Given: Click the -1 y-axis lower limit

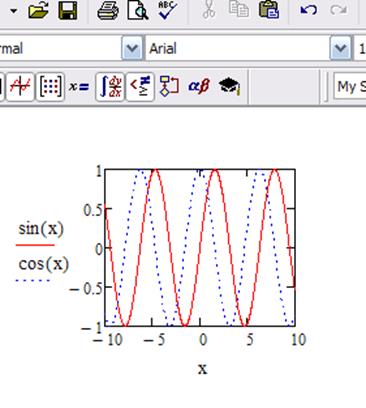Looking at the screenshot, I should click(91, 328).
